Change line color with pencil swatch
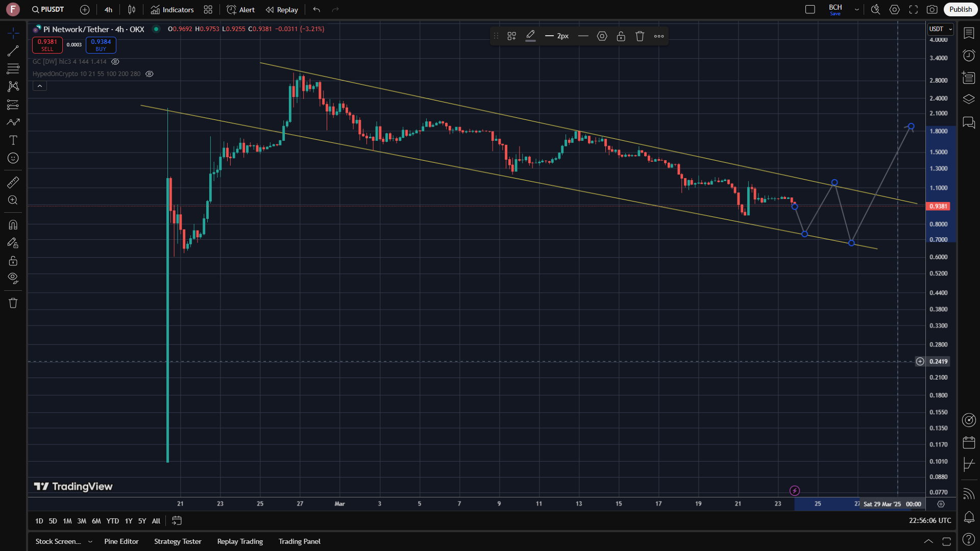 [530, 36]
